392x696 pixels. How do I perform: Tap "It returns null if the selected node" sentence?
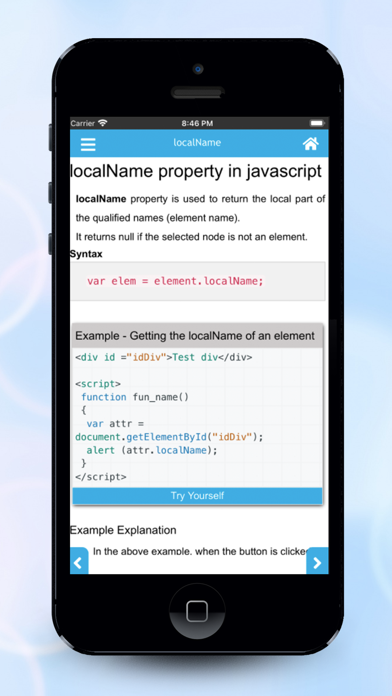pos(192,237)
